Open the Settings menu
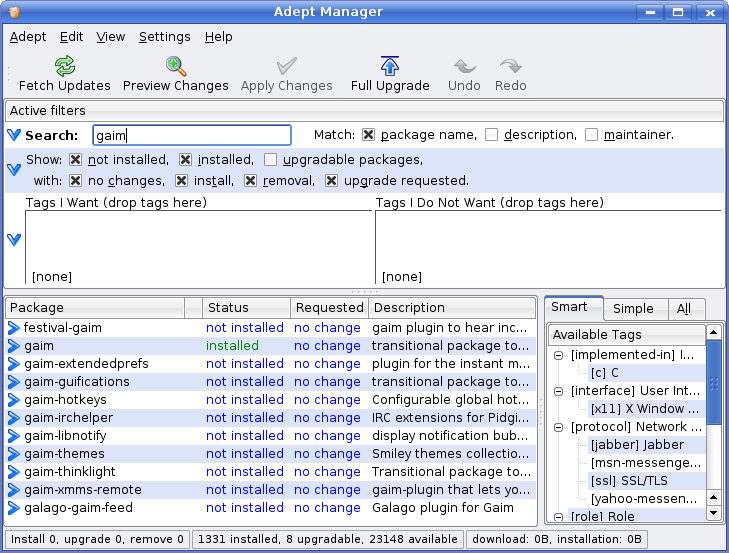This screenshot has width=729, height=553. [164, 37]
